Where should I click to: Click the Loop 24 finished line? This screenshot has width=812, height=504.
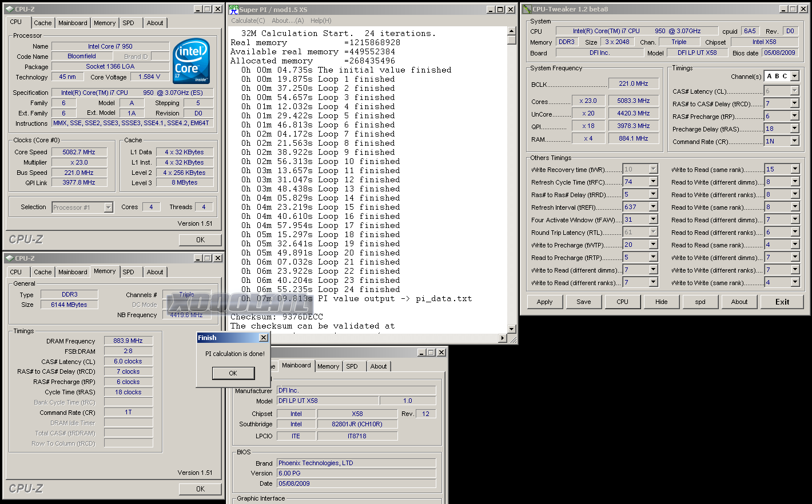320,289
